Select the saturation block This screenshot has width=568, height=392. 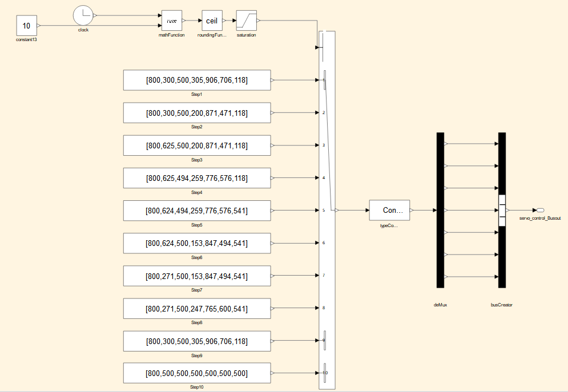[246, 21]
